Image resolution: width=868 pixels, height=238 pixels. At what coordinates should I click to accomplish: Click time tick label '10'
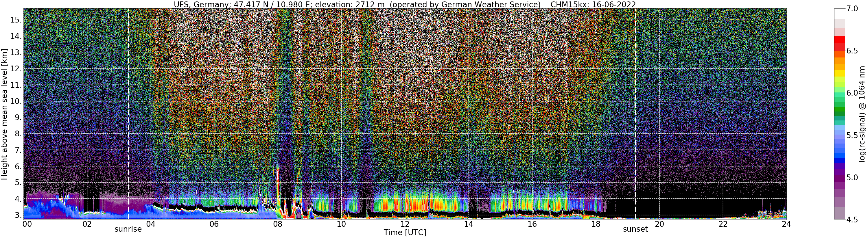[341, 224]
